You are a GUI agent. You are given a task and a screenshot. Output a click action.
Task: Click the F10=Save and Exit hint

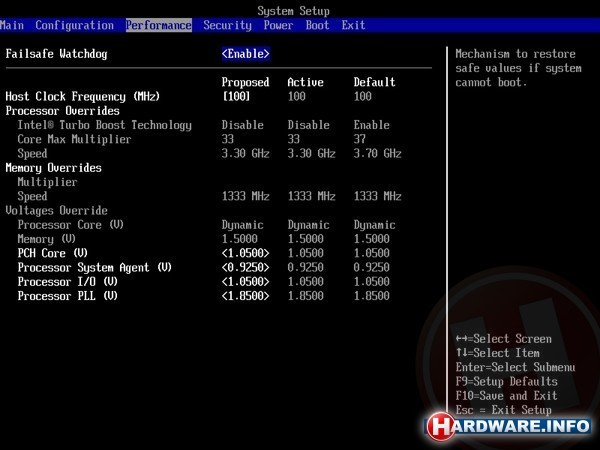pyautogui.click(x=507, y=396)
